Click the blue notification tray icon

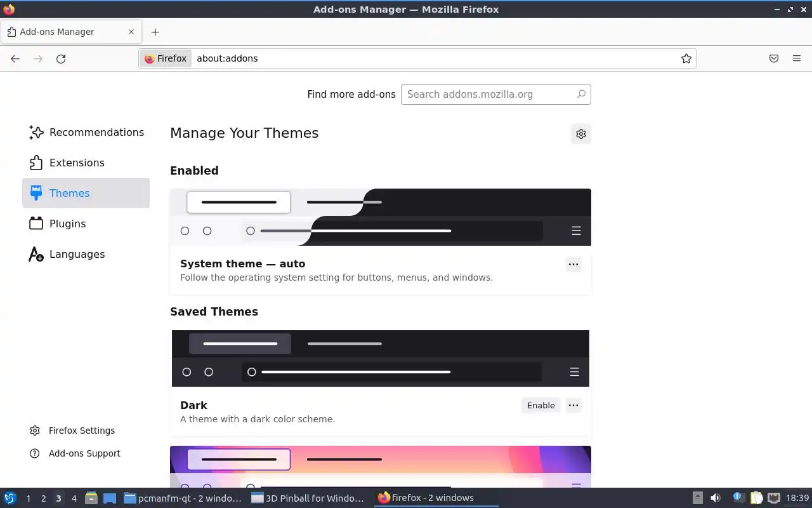pos(738,498)
